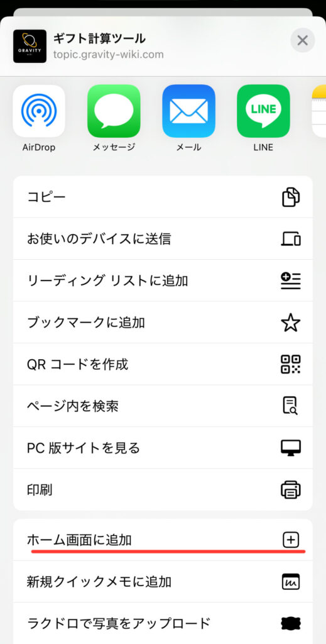Tap the QR code icon
The width and height of the screenshot is (326, 644).
coord(291,364)
